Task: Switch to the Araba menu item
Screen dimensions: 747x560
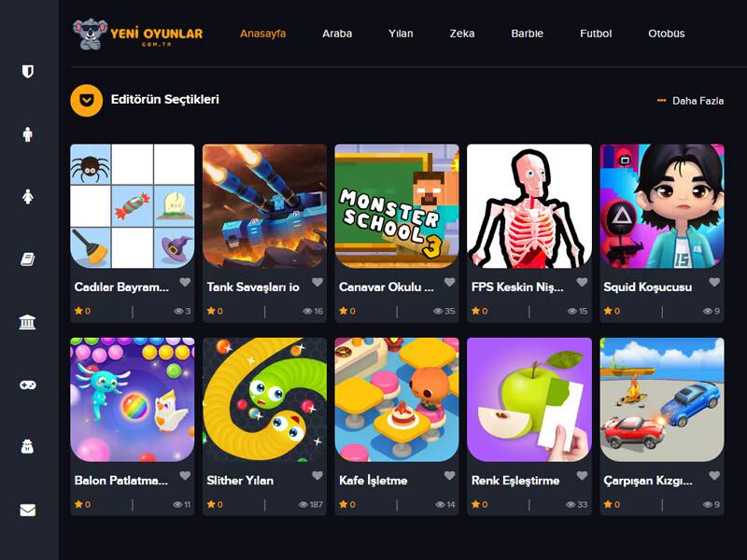Action: click(x=337, y=34)
